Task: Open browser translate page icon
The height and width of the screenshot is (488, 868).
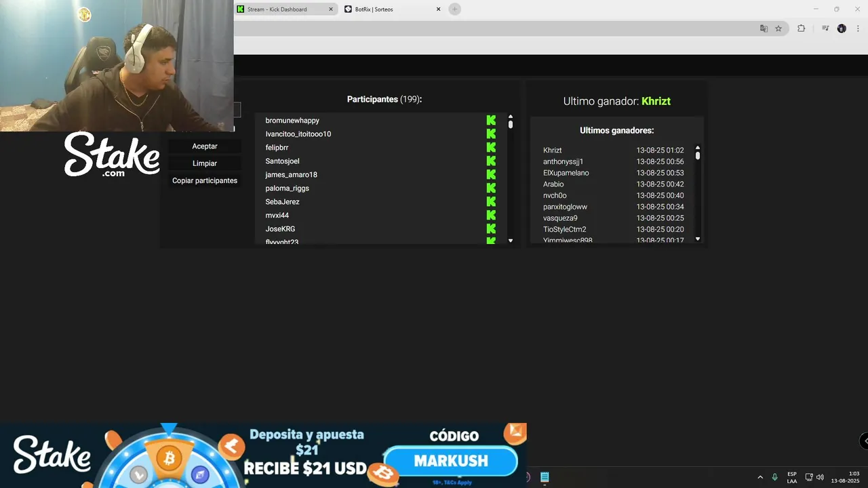Action: [764, 28]
